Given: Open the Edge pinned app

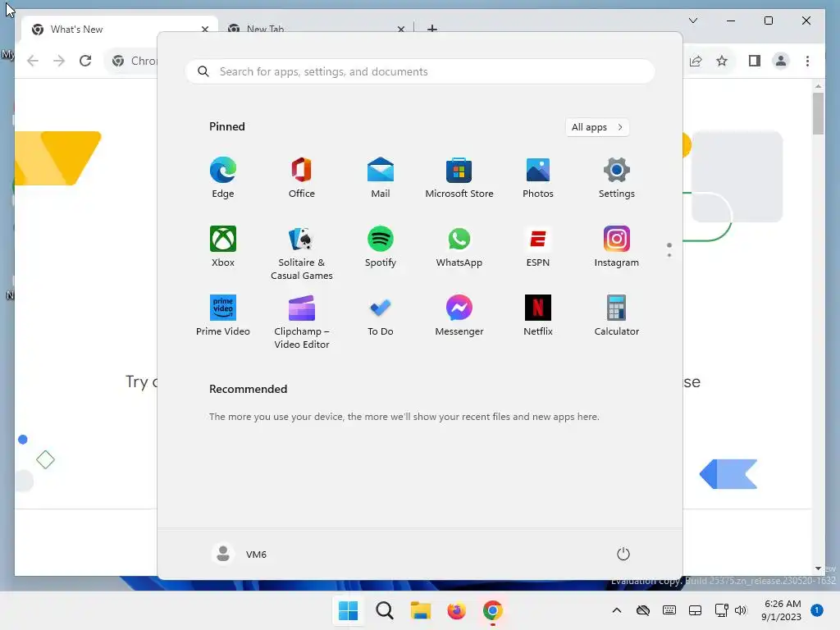Looking at the screenshot, I should coord(223,177).
